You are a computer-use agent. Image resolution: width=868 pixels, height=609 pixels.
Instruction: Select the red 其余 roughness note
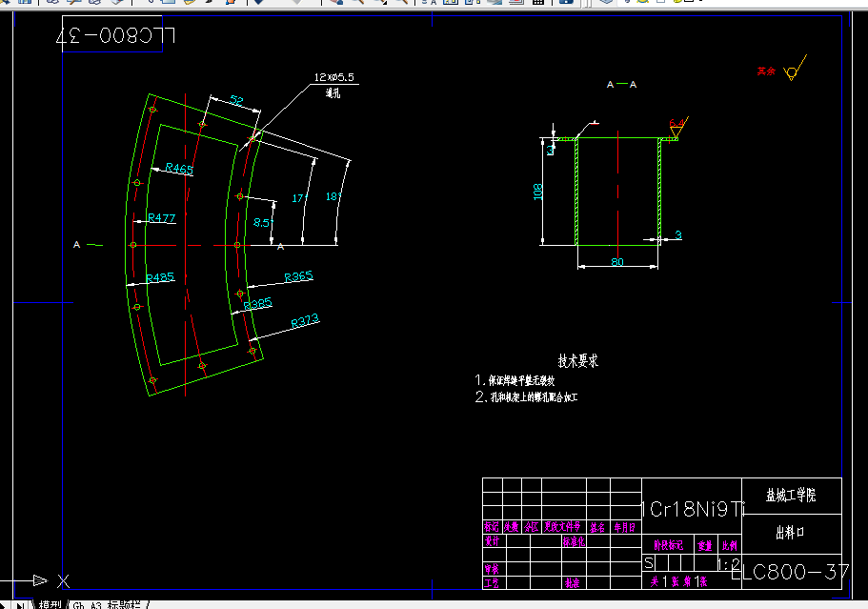click(x=767, y=71)
